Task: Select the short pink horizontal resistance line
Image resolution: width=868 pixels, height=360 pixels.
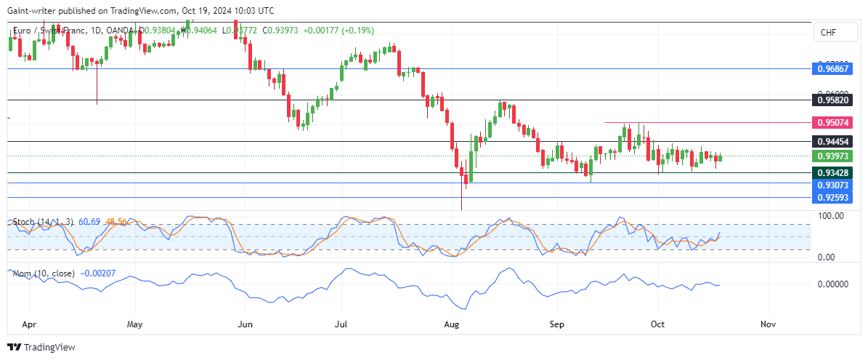Action: (707, 122)
